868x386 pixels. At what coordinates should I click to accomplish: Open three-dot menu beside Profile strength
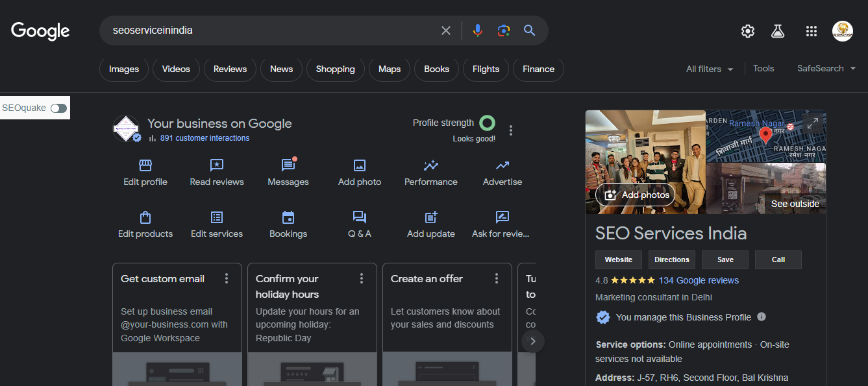[511, 130]
